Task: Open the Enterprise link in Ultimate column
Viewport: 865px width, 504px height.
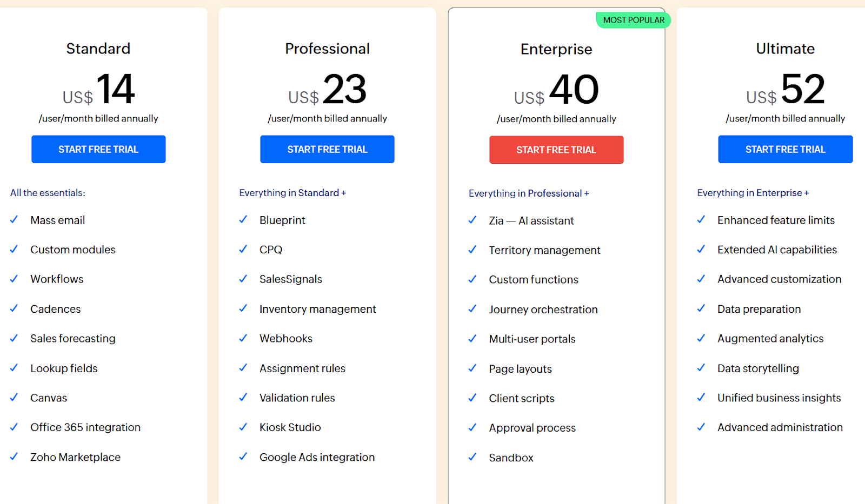Action: click(x=779, y=193)
